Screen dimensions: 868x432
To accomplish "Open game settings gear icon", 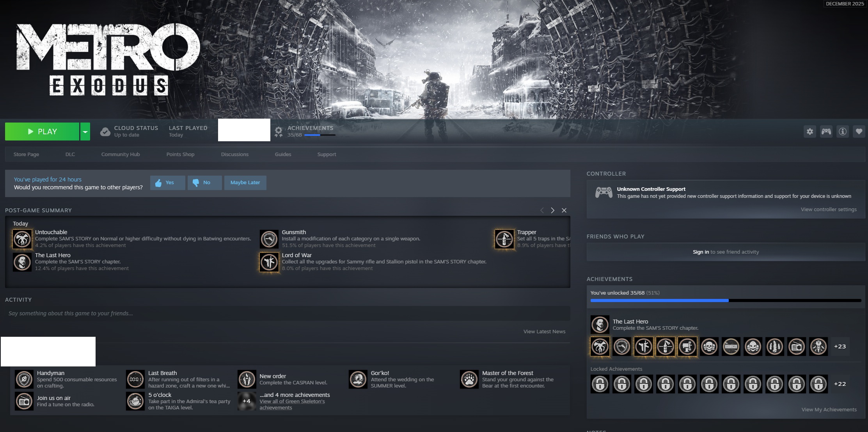I will [x=810, y=132].
